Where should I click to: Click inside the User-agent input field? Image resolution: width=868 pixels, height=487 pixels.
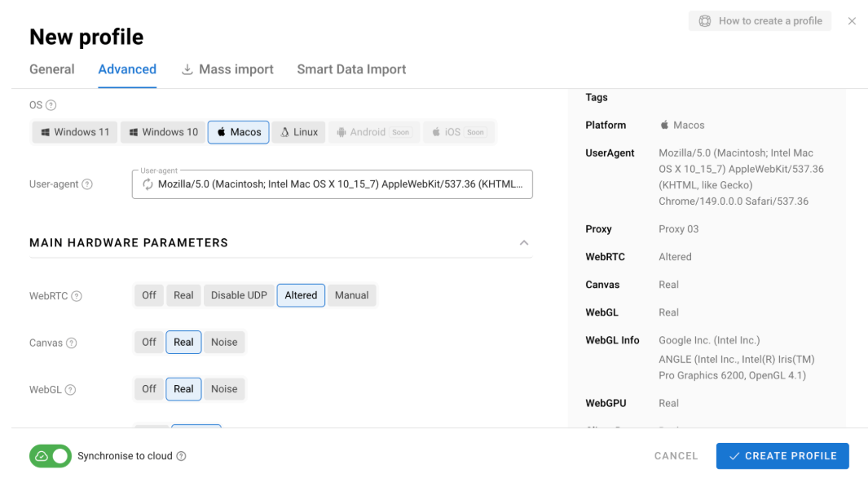point(333,184)
